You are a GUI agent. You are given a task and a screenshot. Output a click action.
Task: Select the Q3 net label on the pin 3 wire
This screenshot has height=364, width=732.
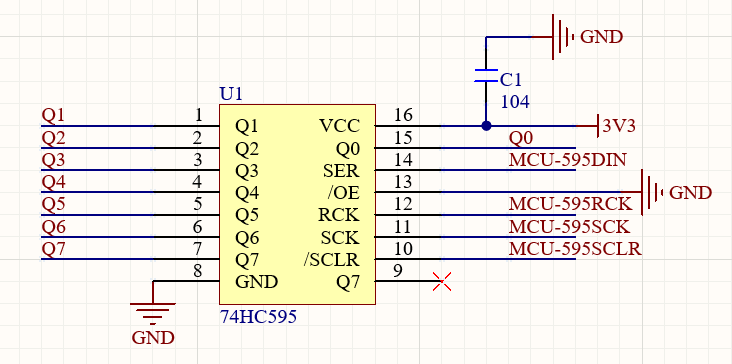click(53, 160)
